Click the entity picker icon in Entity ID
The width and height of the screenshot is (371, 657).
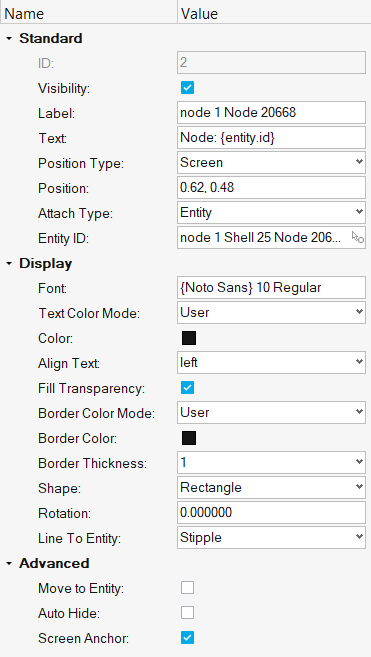(358, 238)
